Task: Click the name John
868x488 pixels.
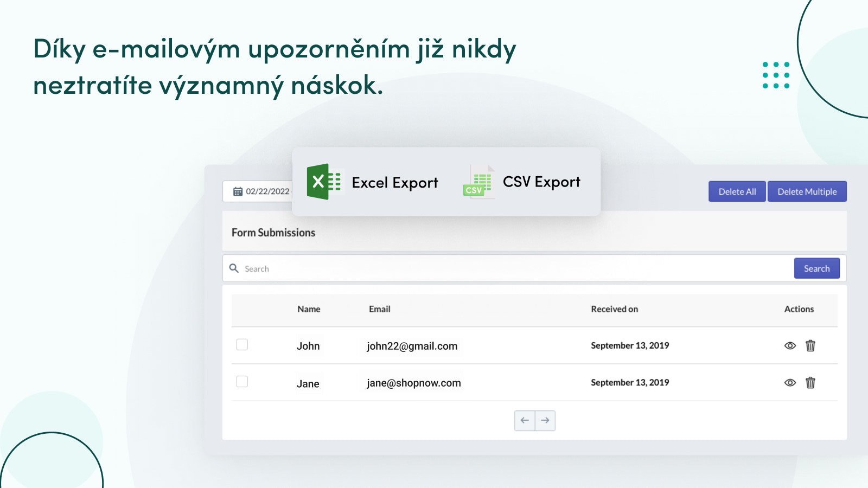Action: (x=308, y=346)
